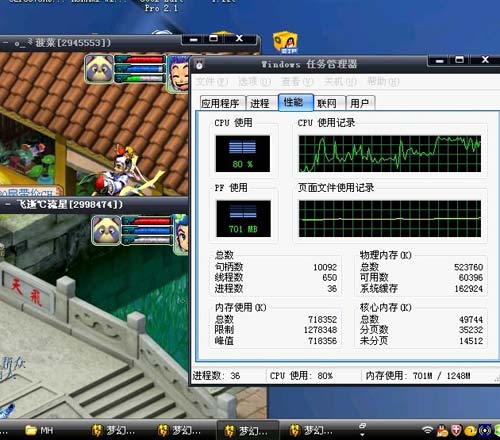Switch to the 联网 tab

[329, 103]
